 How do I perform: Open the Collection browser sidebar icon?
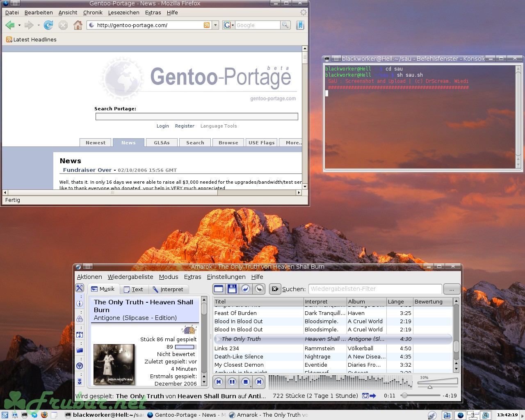(80, 319)
